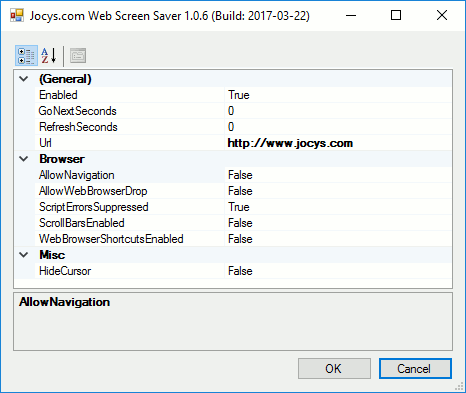Maximize the Web Screen Saver window
Screen dimensions: 466x393
(396, 15)
